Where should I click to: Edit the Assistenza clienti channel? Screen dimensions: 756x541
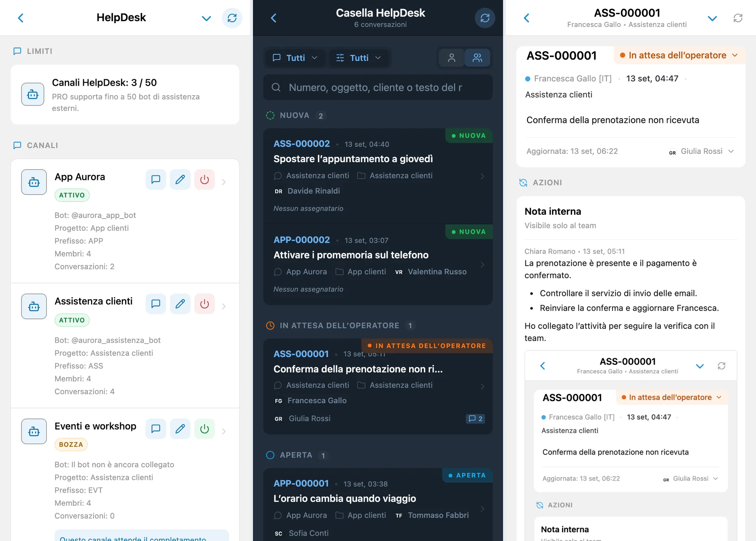[180, 304]
